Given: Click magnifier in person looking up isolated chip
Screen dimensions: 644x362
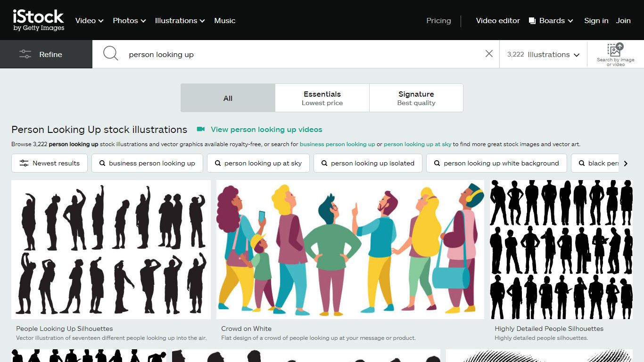Looking at the screenshot, I should [x=324, y=163].
